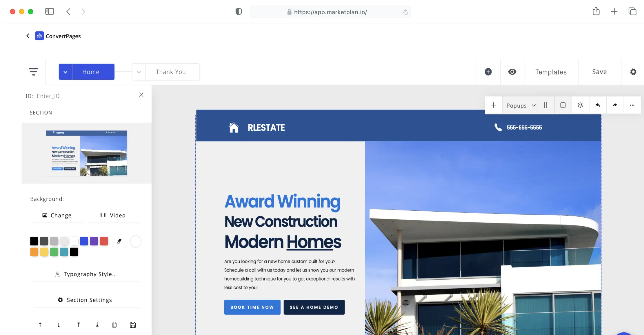Expand the Popups dropdown
Image resolution: width=644 pixels, height=335 pixels.
pyautogui.click(x=521, y=105)
